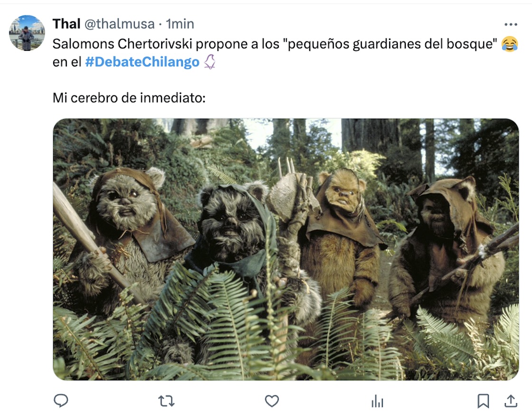Click the laughing-crying emoji in the tweet

510,44
